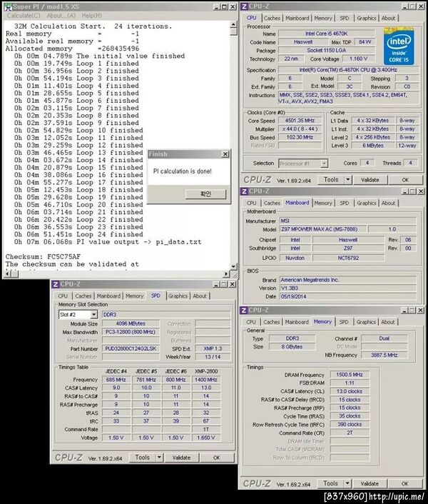Viewport: 428px width, 504px height.
Task: Minimize the CPU-Z SPD window
Action: tap(216, 284)
